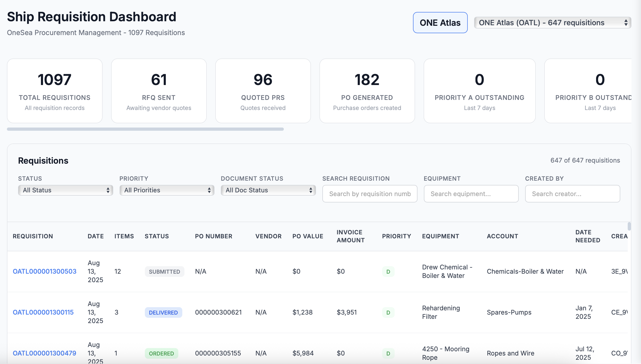Click the ONE Atlas vessel button
The image size is (641, 364).
click(x=440, y=23)
